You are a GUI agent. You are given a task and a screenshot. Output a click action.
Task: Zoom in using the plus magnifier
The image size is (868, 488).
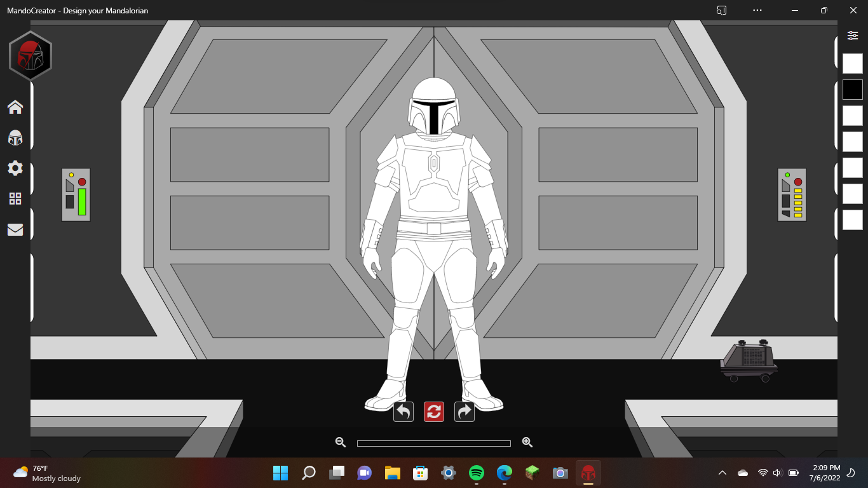coord(527,442)
